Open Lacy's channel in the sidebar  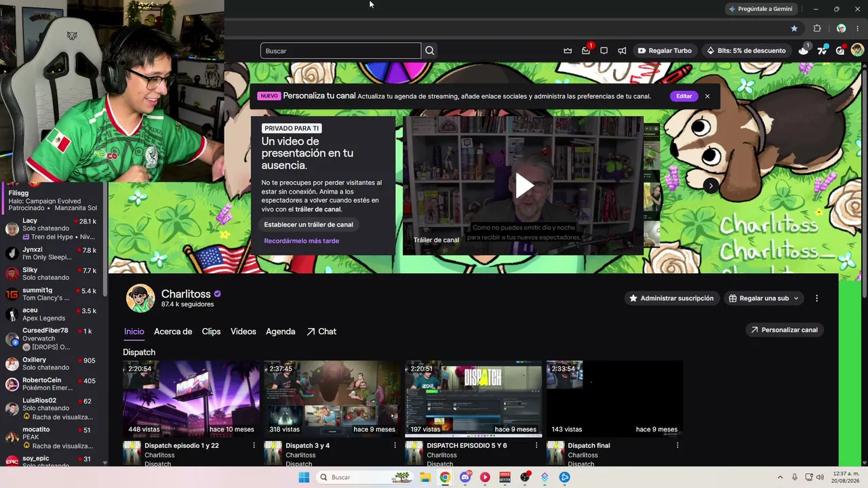(x=52, y=228)
